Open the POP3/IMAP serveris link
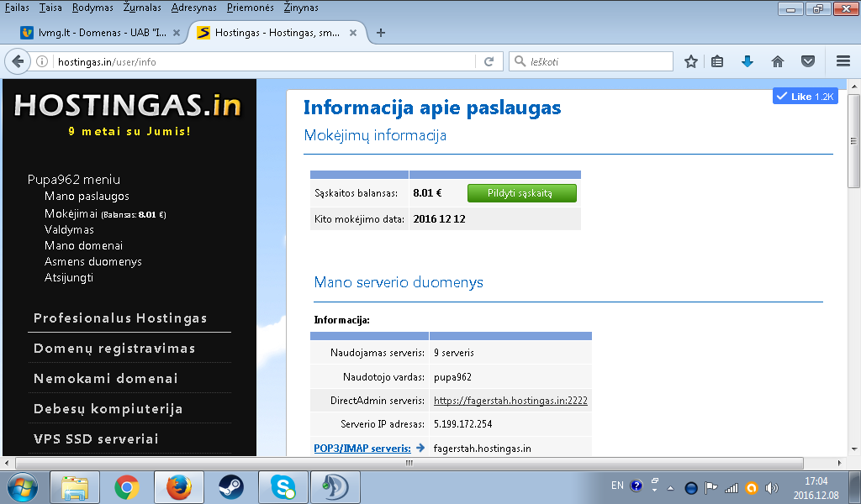The width and height of the screenshot is (861, 504). tap(362, 448)
